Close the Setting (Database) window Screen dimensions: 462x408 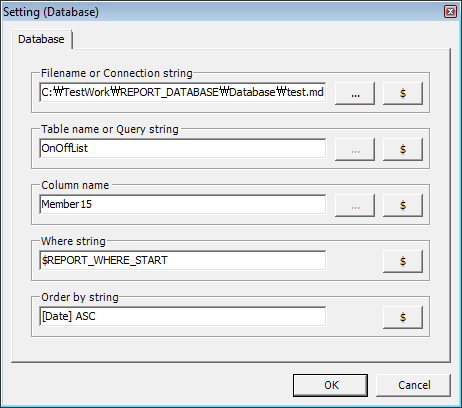450,12
